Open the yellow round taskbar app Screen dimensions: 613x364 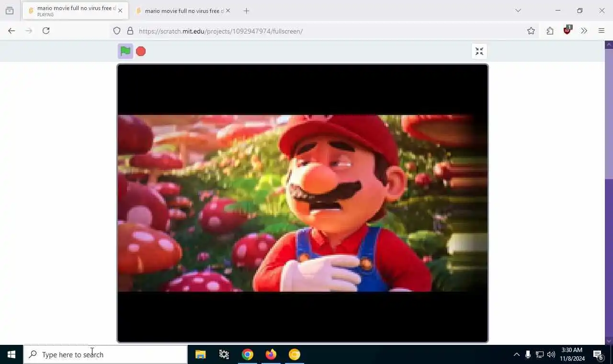[295, 354]
